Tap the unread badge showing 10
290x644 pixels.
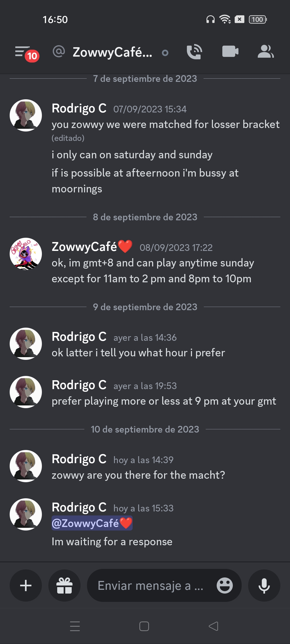[32, 56]
